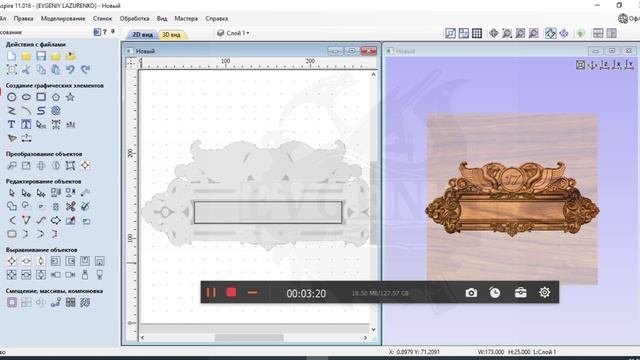The image size is (640, 360).
Task: Click the Redo arrow icon
Action: (x=85, y=69)
